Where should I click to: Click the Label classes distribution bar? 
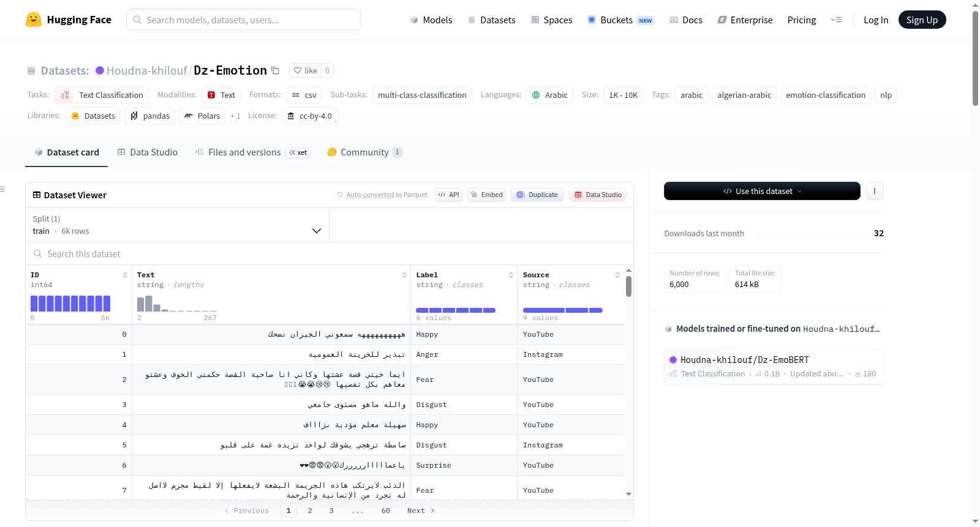click(456, 310)
